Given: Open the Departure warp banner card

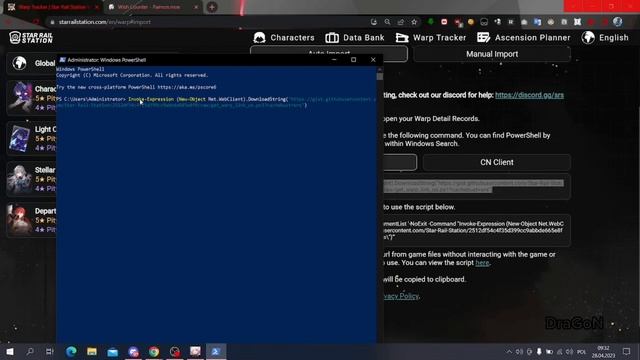Looking at the screenshot, I should click(31, 220).
